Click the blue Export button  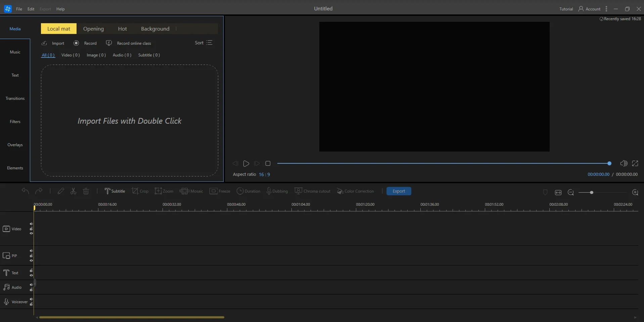point(399,191)
